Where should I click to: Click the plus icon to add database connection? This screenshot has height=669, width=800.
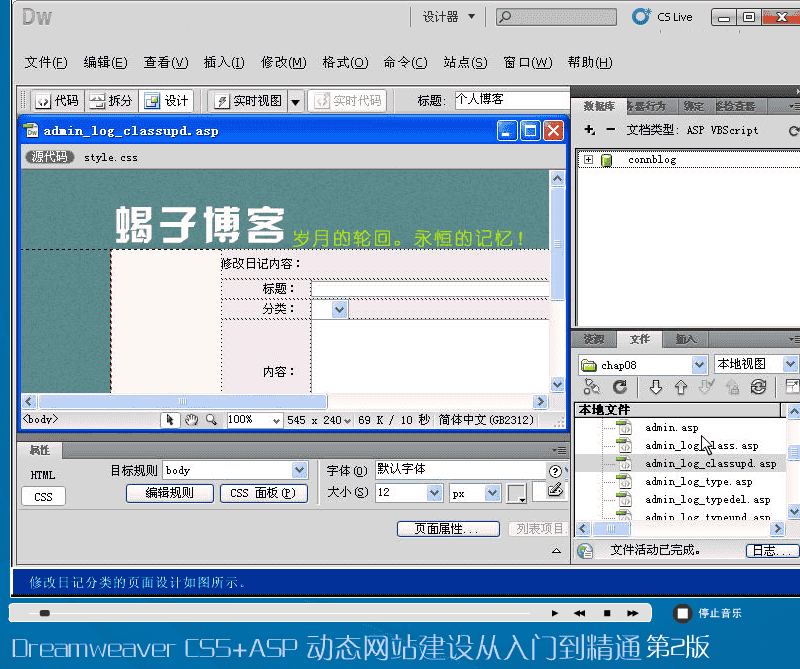[x=589, y=130]
